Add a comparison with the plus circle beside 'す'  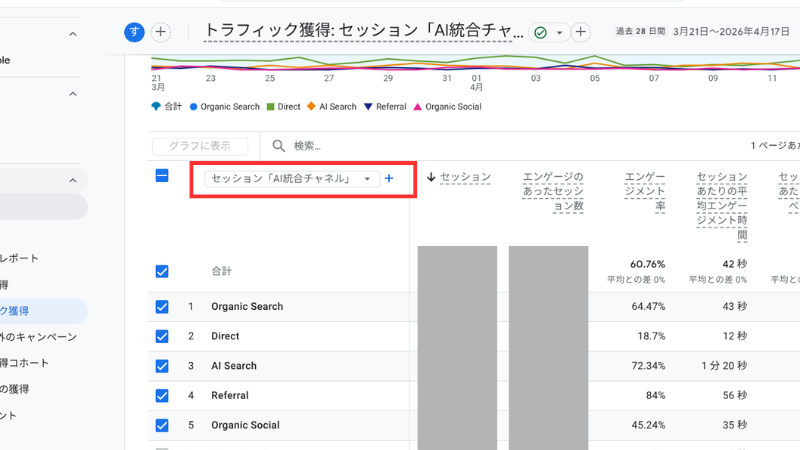tap(161, 32)
